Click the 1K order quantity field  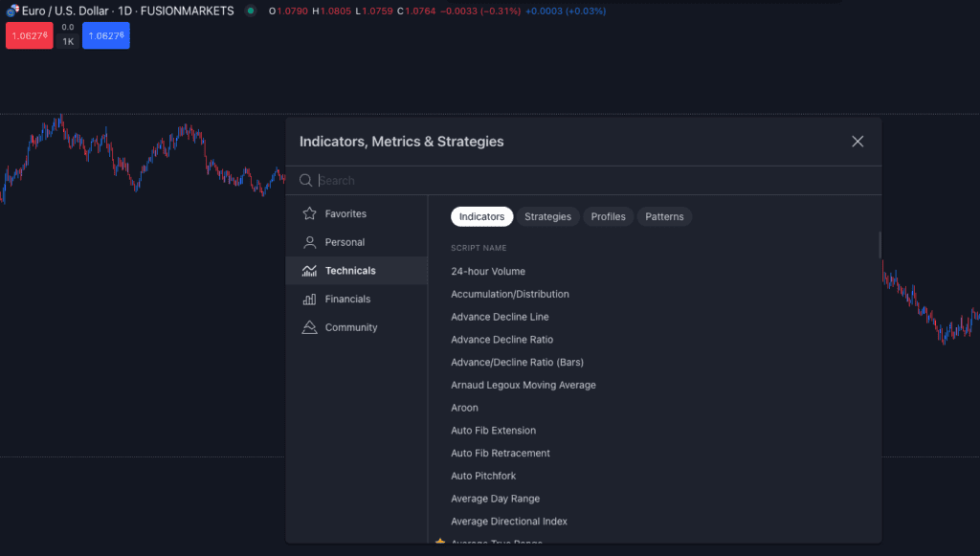(x=68, y=42)
